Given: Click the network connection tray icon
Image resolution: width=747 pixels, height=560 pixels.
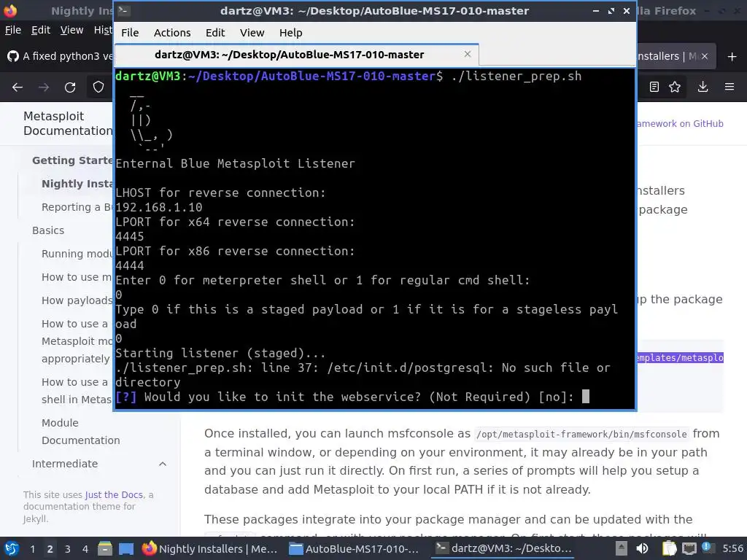Looking at the screenshot, I should click(689, 548).
